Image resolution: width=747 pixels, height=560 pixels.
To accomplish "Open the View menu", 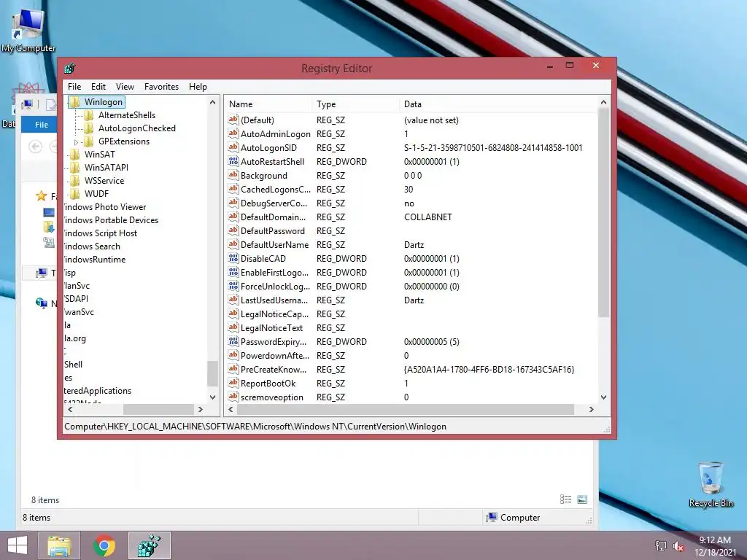I will pos(125,87).
